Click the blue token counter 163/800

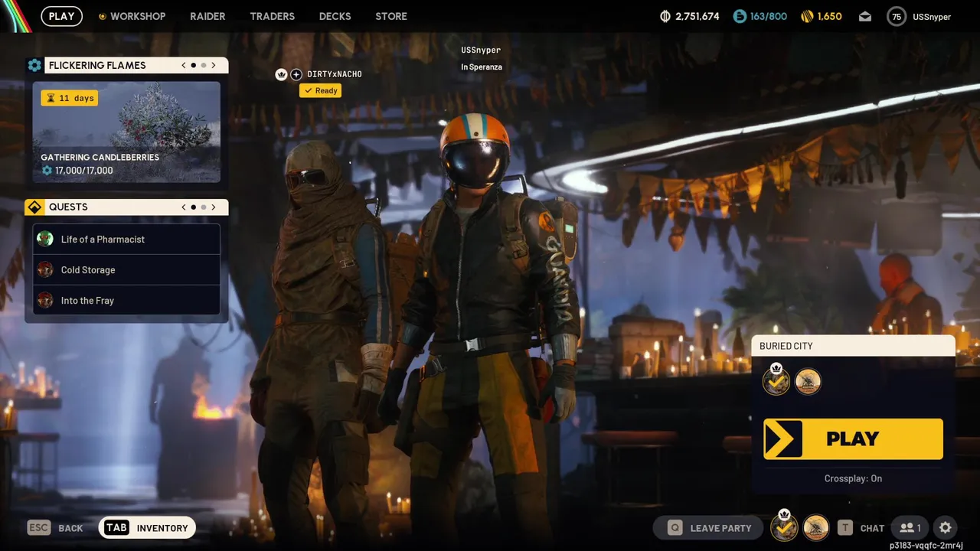tap(759, 16)
